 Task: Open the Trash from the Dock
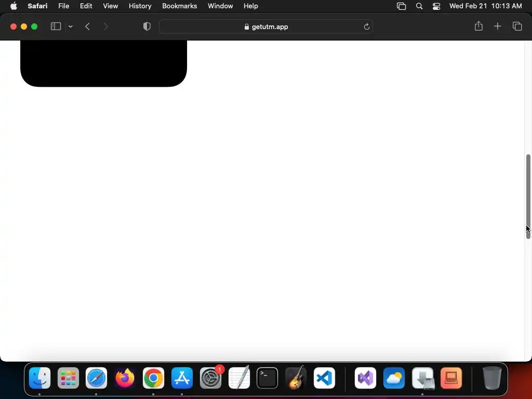pos(492,378)
